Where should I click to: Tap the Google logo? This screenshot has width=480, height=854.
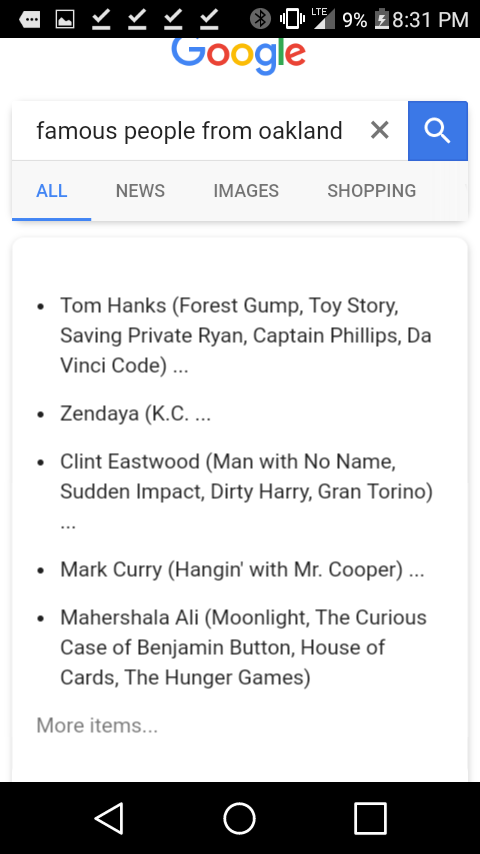coord(238,56)
